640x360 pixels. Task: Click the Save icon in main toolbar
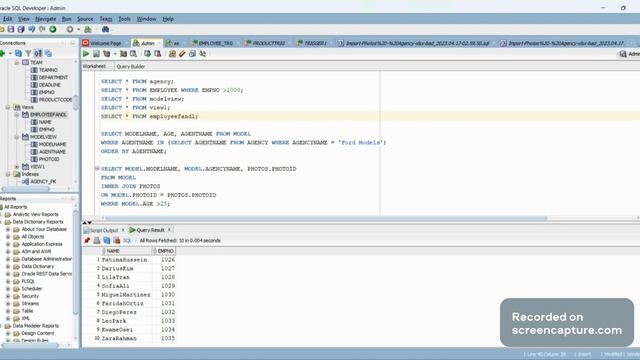[11, 29]
